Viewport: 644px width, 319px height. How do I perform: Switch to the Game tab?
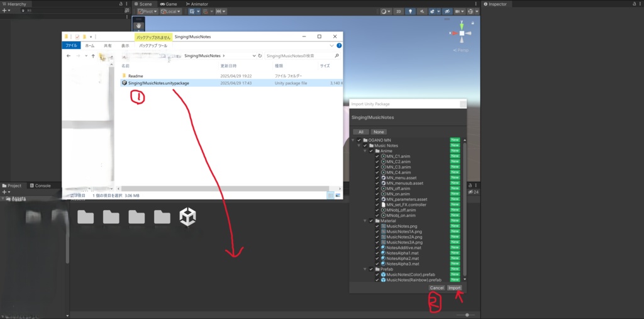[x=169, y=4]
